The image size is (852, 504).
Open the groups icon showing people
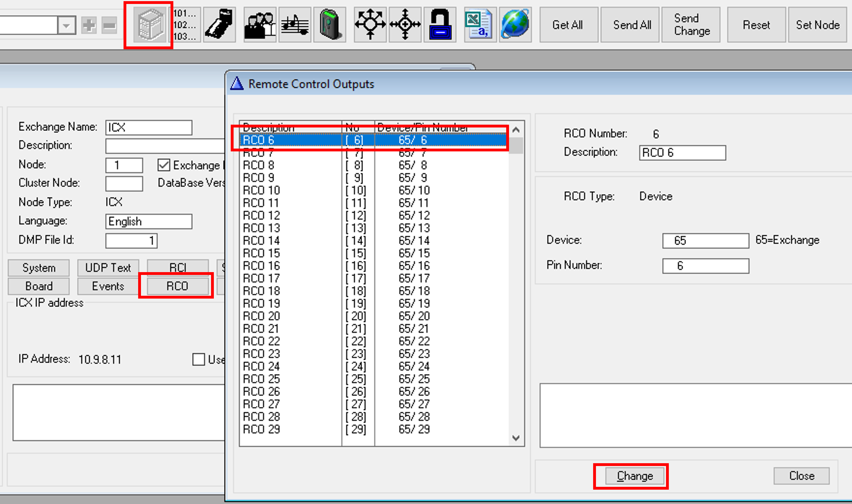(x=260, y=25)
